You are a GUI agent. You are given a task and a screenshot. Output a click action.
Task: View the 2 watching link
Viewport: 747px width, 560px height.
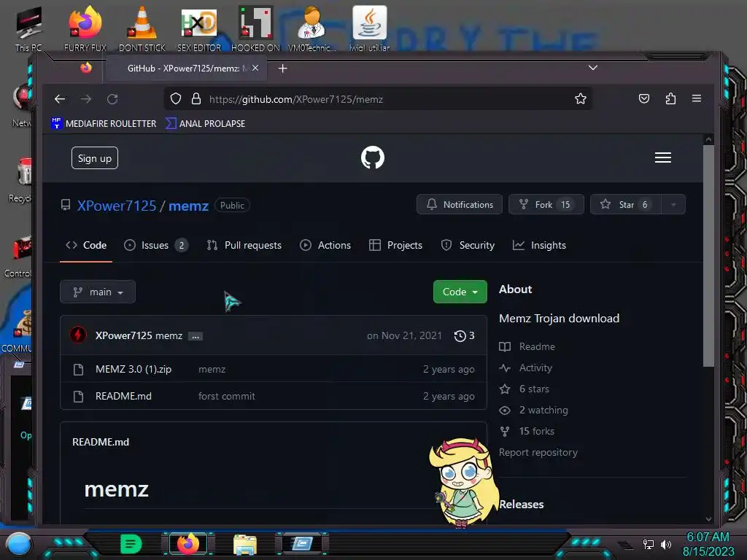533,410
